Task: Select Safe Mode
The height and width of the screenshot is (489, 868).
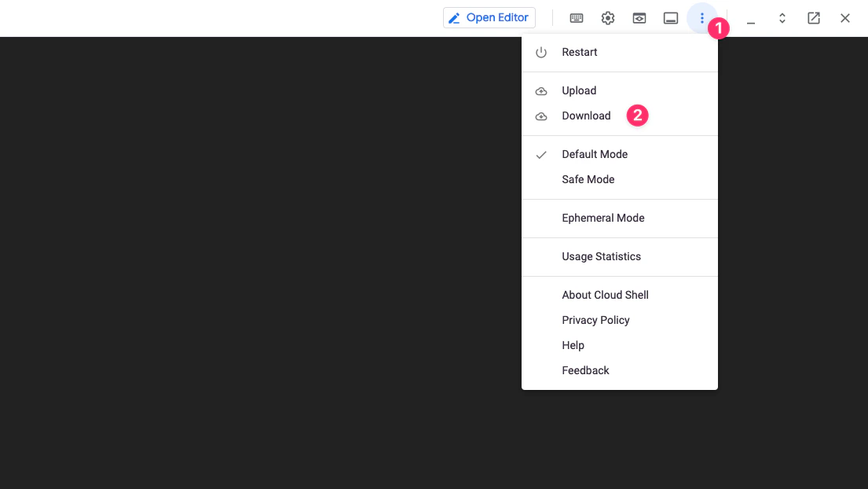Action: point(588,179)
